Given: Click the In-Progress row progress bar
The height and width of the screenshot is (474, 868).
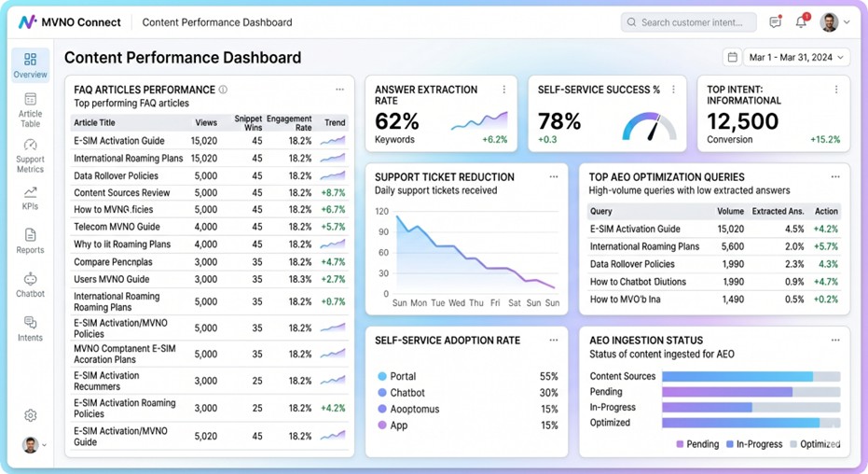Looking at the screenshot, I should (x=751, y=408).
